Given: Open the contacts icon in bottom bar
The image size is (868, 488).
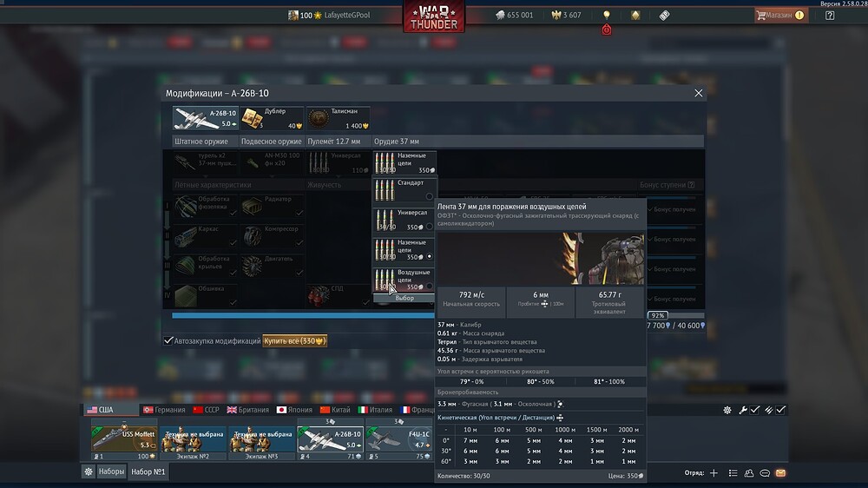Looking at the screenshot, I should [x=749, y=473].
